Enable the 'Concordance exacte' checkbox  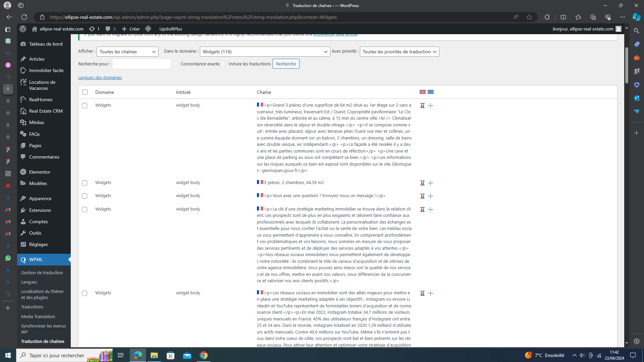pyautogui.click(x=176, y=64)
